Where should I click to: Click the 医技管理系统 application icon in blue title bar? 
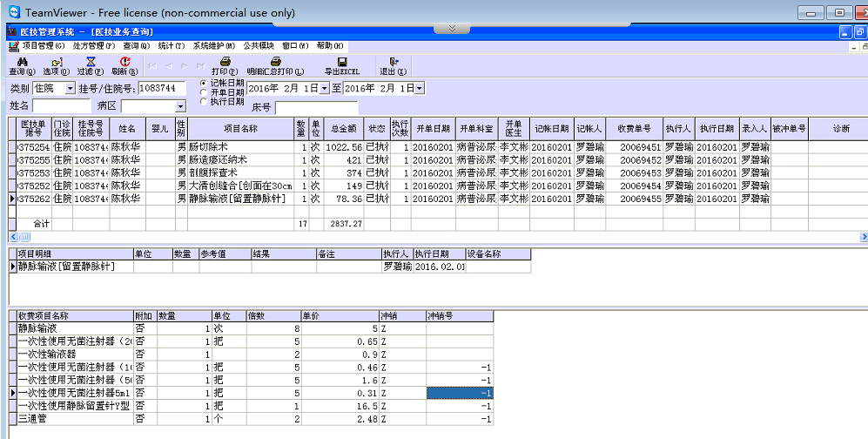pyautogui.click(x=12, y=32)
